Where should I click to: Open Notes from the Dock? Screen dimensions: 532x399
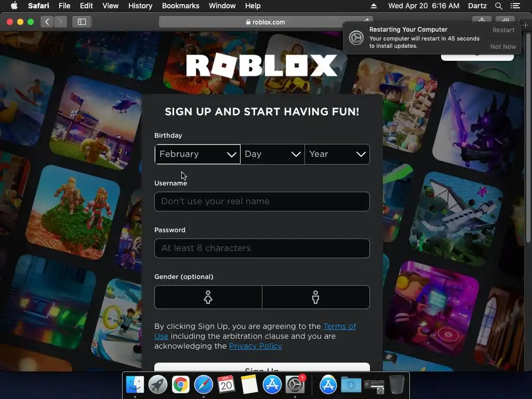tap(249, 385)
